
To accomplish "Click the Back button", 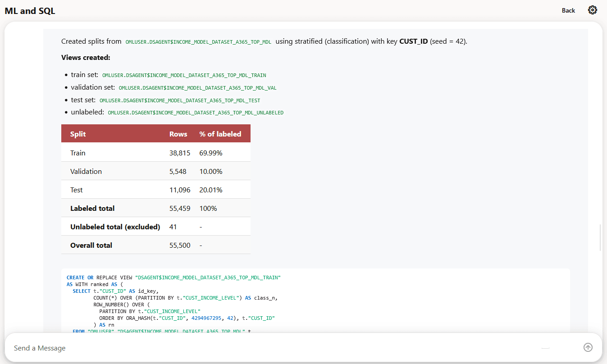I will 568,10.
